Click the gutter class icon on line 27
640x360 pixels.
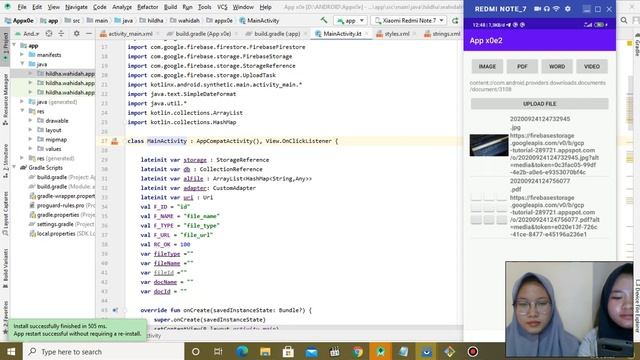[114, 141]
